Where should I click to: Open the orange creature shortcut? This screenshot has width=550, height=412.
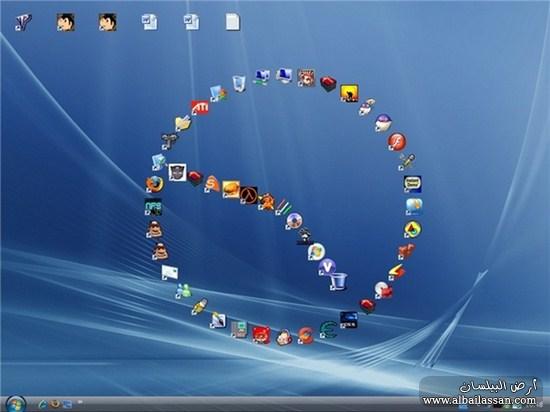[406, 251]
